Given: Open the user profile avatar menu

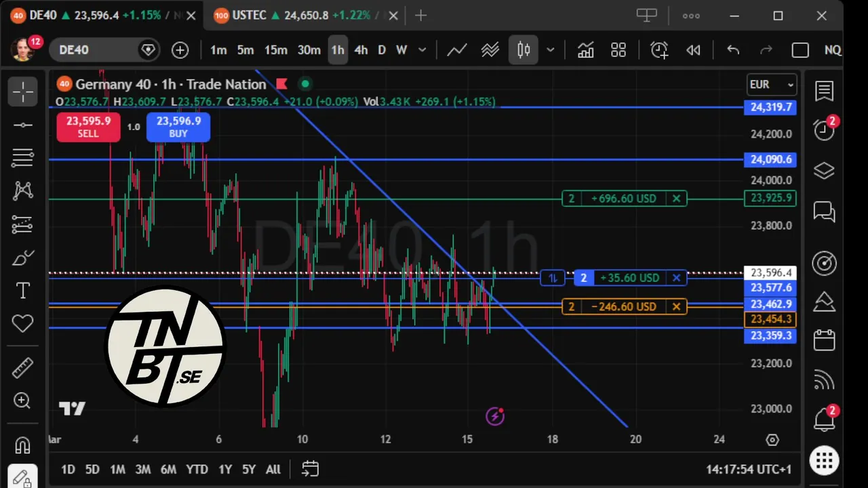Looking at the screenshot, I should [x=22, y=49].
